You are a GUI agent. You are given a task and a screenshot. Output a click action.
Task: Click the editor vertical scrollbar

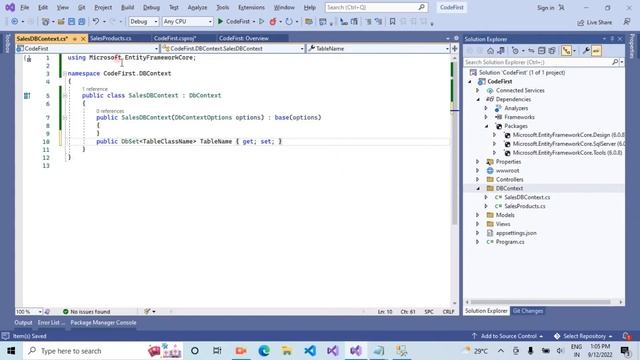(454, 143)
